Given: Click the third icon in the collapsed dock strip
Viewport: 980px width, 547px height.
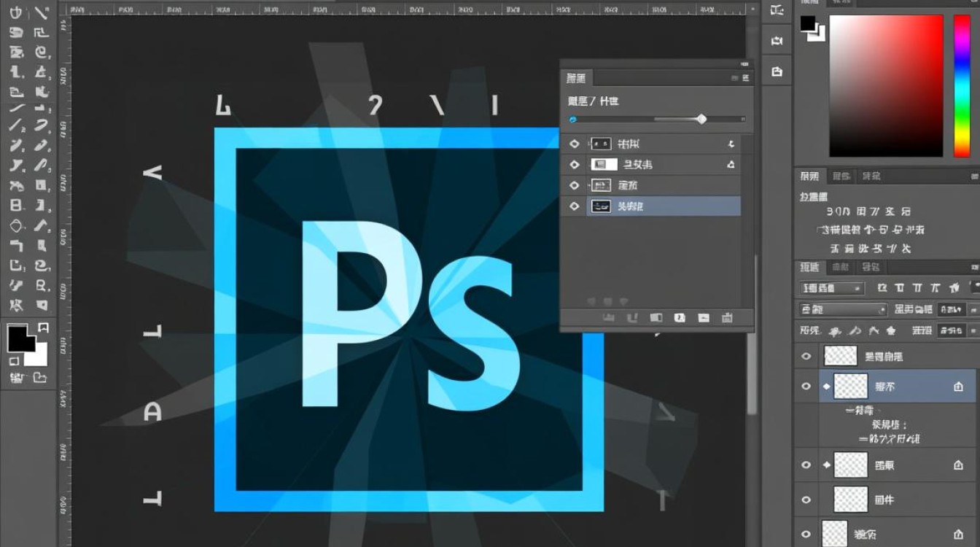Looking at the screenshot, I should (777, 71).
